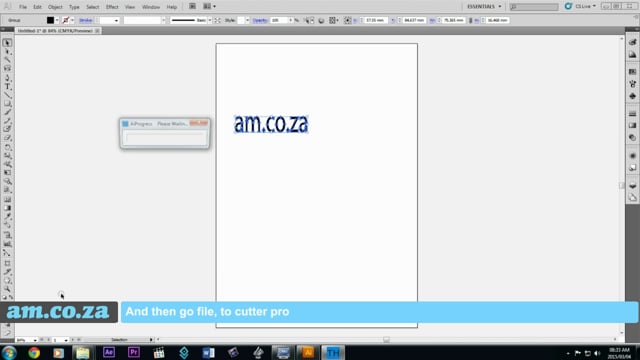Viewport: 640px width, 360px height.
Task: Open the Symbols panel icon
Action: [632, 96]
